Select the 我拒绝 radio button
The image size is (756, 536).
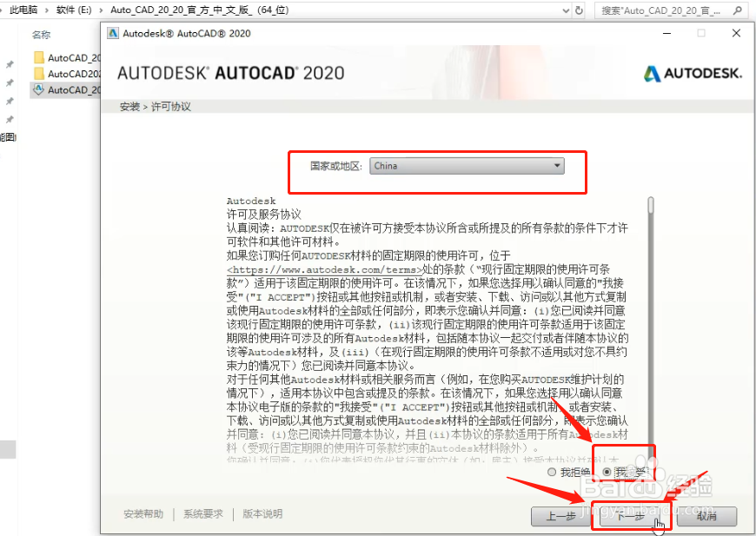click(x=552, y=472)
